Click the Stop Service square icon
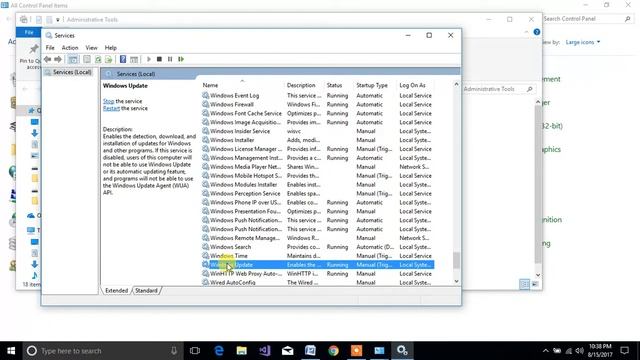This screenshot has height=360, width=640. 159,59
